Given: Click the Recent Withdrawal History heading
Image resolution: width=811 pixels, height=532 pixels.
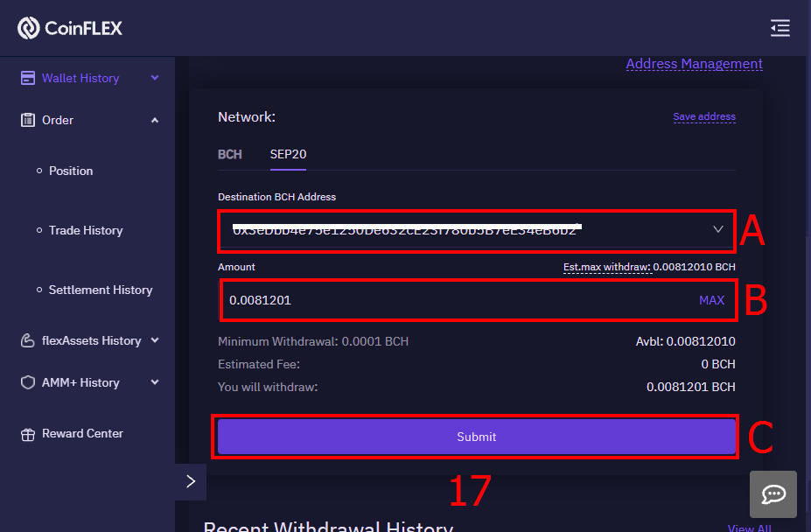Looking at the screenshot, I should 328,526.
